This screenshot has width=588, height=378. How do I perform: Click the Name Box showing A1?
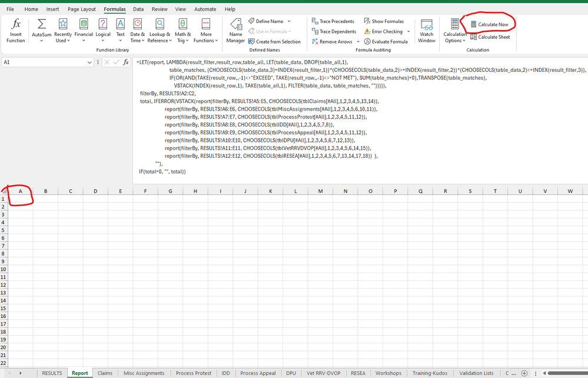(x=44, y=62)
